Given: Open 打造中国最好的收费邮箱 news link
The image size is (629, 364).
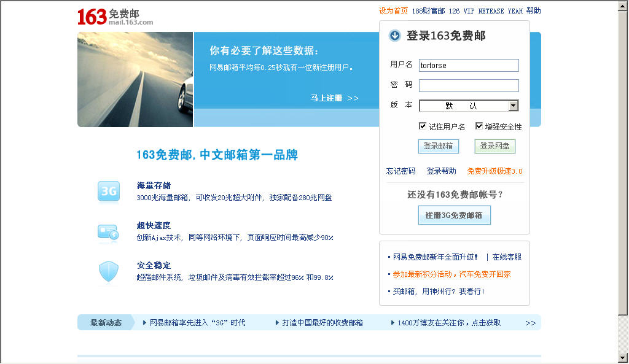Looking at the screenshot, I should 322,323.
